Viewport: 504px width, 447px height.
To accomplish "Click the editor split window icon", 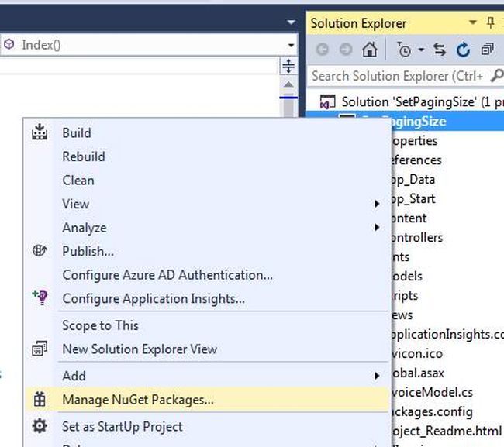I will click(x=288, y=66).
